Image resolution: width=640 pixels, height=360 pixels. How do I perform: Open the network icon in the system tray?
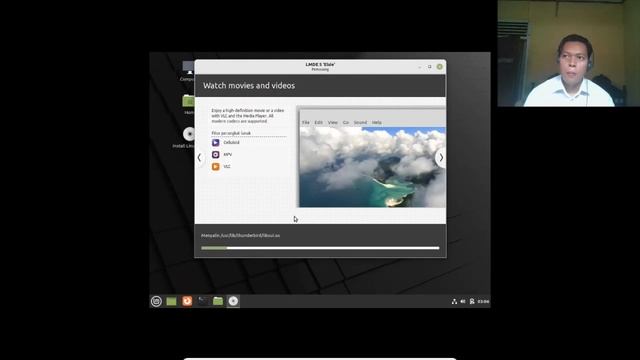click(454, 302)
